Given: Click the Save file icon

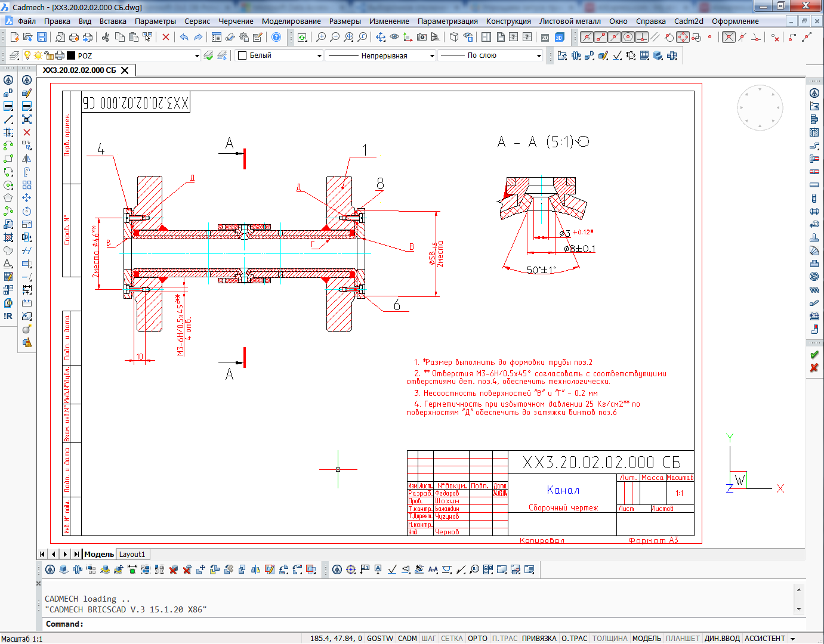Looking at the screenshot, I should click(42, 37).
